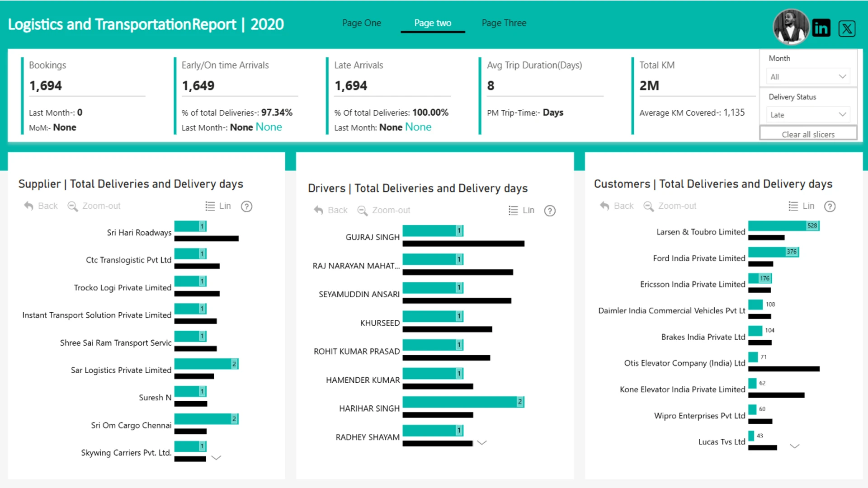Open the LinkedIn profile icon

[x=821, y=28]
